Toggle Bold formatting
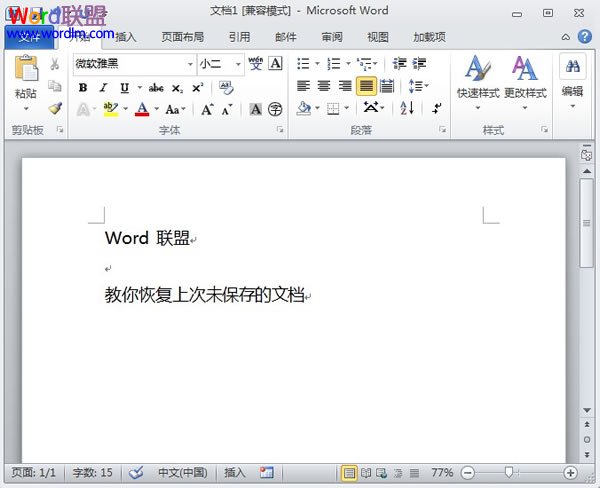Image resolution: width=600 pixels, height=488 pixels. [x=83, y=88]
